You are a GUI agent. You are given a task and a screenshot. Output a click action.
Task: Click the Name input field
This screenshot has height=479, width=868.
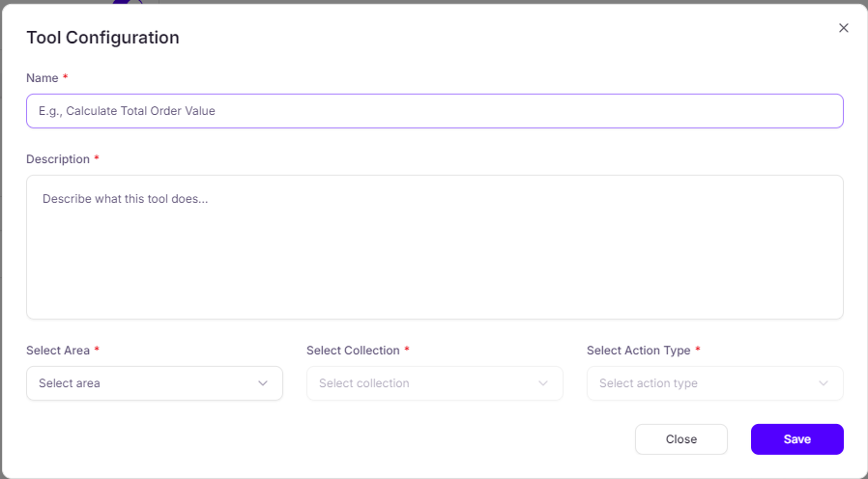pyautogui.click(x=434, y=111)
